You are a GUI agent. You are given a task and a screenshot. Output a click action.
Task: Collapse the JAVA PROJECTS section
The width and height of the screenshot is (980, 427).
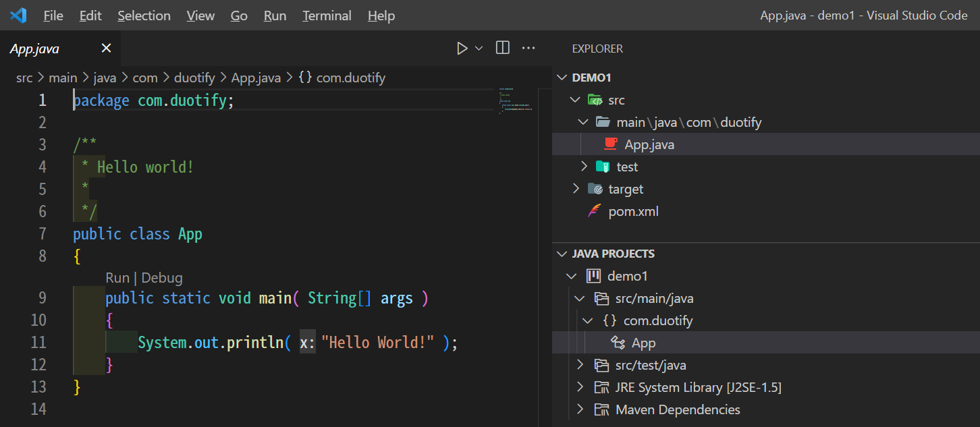pos(562,254)
